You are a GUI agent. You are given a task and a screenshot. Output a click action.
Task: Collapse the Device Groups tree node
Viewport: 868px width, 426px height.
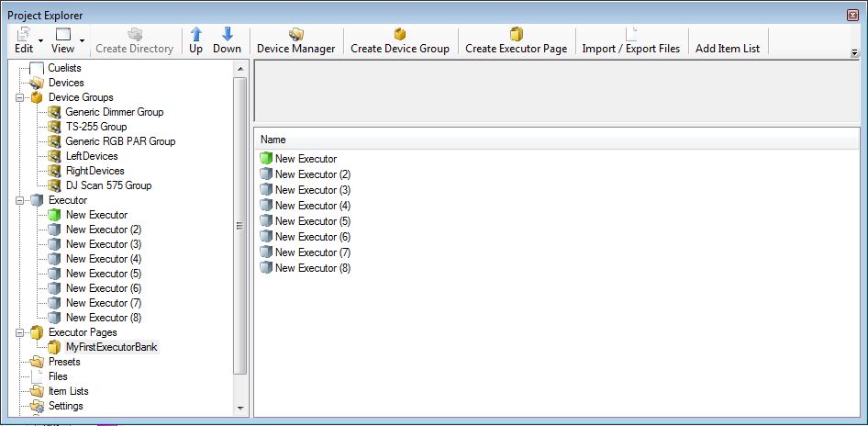pos(20,97)
